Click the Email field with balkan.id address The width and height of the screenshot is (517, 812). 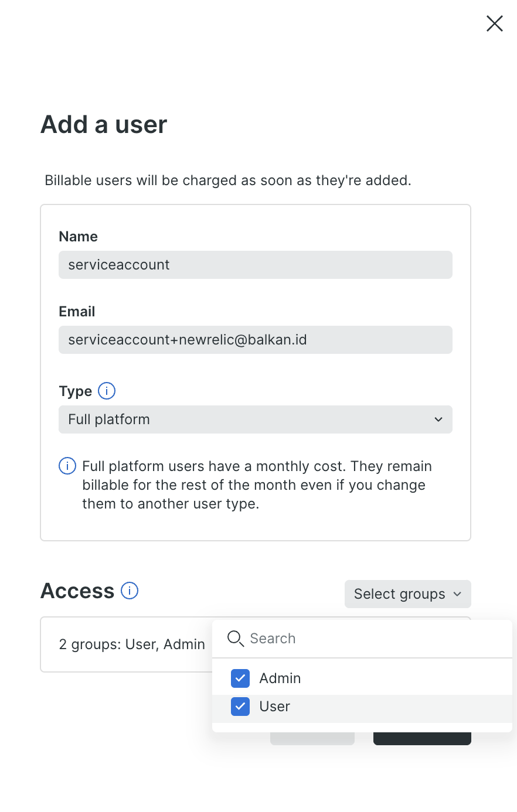click(x=255, y=340)
